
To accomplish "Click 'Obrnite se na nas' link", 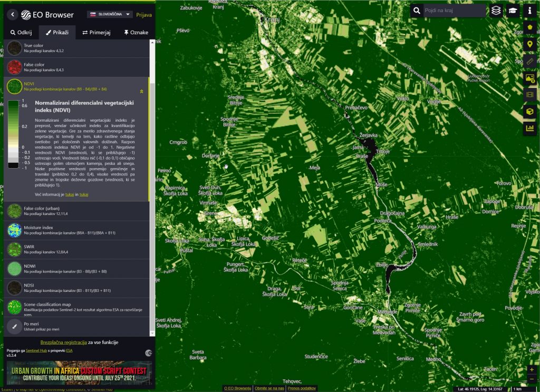I will (x=269, y=388).
